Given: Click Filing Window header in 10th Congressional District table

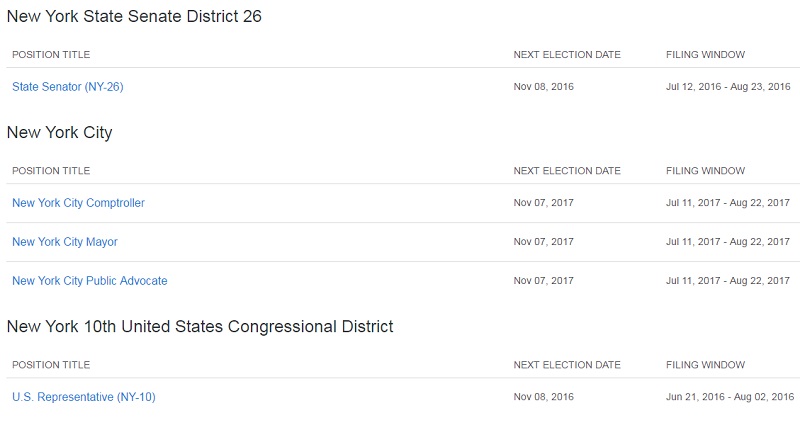Looking at the screenshot, I should 705,365.
